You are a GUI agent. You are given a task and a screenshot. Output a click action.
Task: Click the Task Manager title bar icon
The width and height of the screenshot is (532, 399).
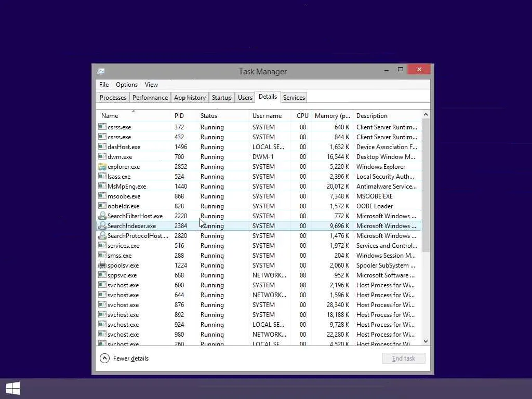[101, 71]
